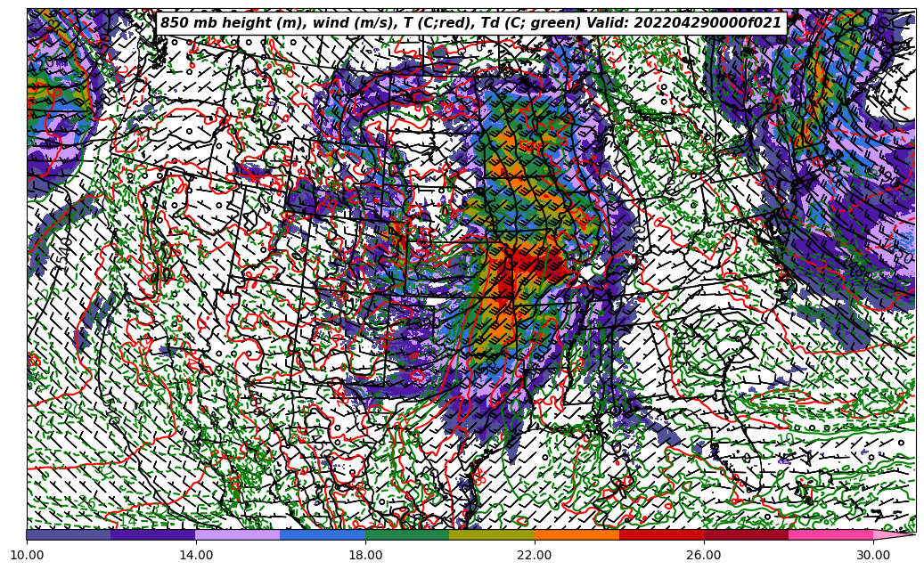Select the green 18–20 colorbar segment
The width and height of the screenshot is (924, 570).
click(407, 534)
